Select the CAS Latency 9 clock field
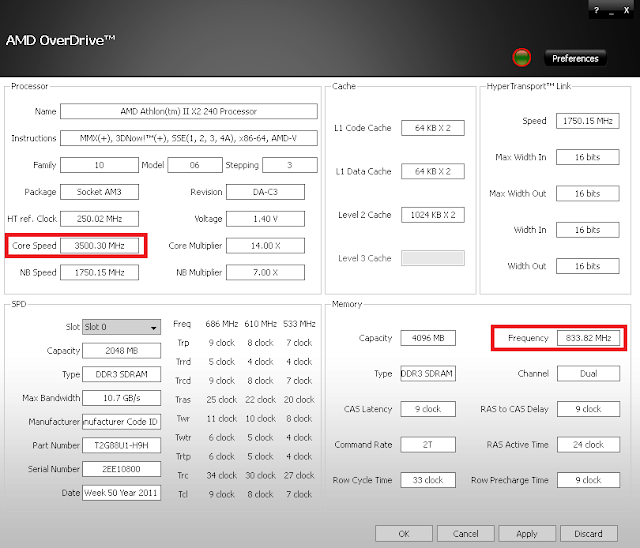The height and width of the screenshot is (548, 640). coord(428,409)
